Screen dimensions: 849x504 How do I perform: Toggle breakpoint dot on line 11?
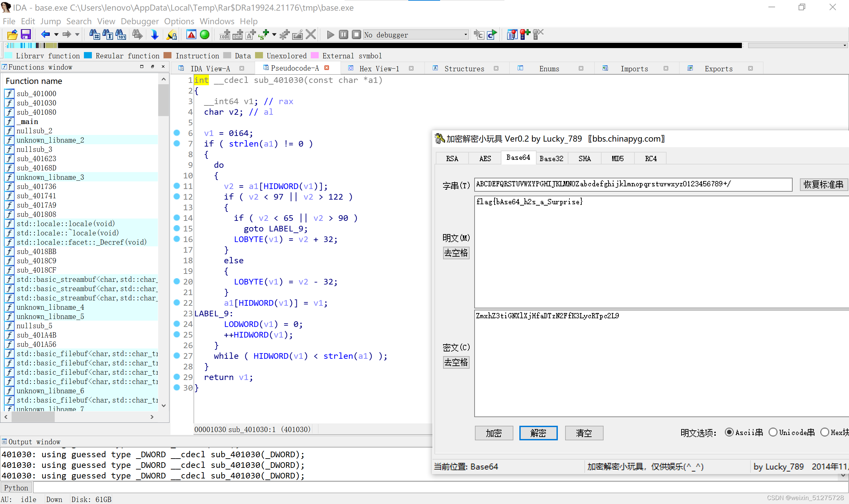click(176, 186)
